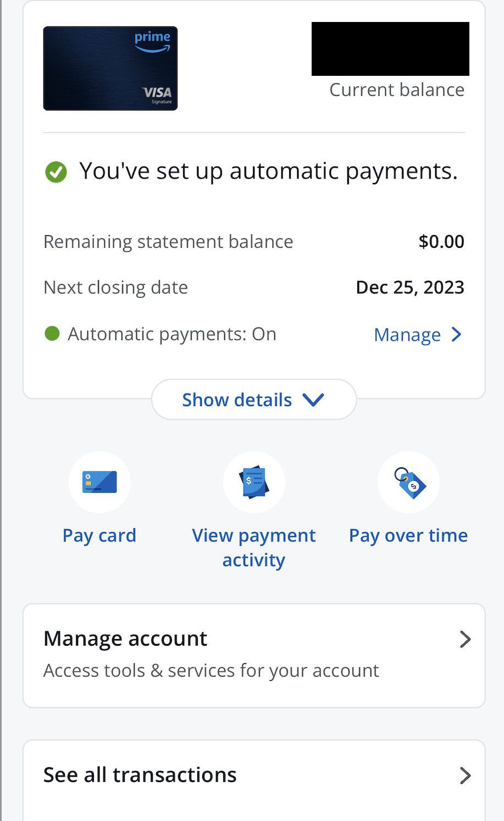This screenshot has height=821, width=504.
Task: Expand the Show details section
Action: pos(253,400)
